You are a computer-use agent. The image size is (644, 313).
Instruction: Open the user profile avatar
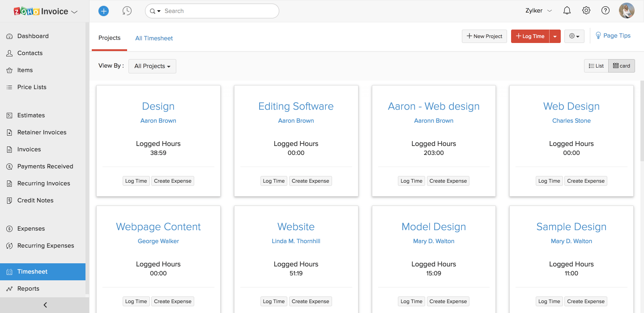click(x=627, y=11)
